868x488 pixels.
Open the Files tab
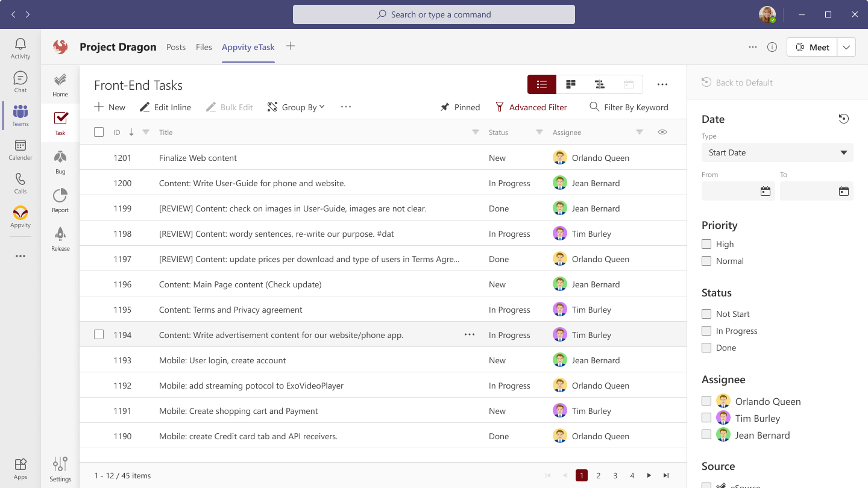pyautogui.click(x=204, y=46)
